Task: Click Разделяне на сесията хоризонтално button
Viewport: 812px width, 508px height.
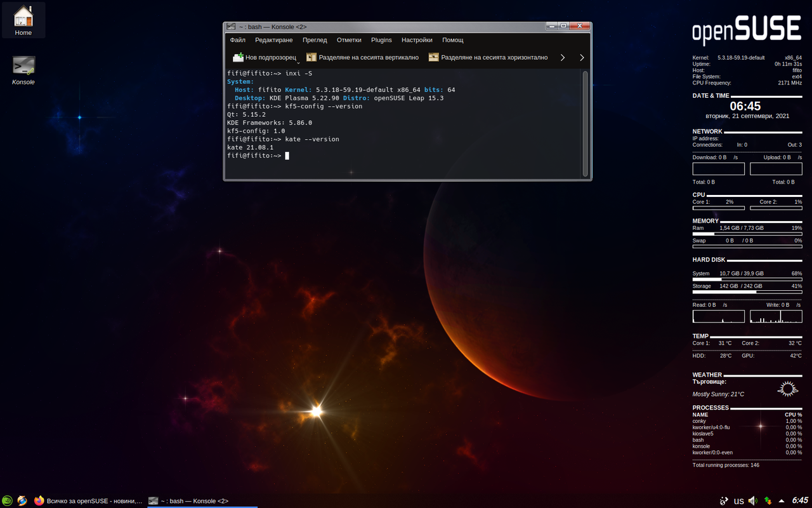Action: click(x=488, y=57)
